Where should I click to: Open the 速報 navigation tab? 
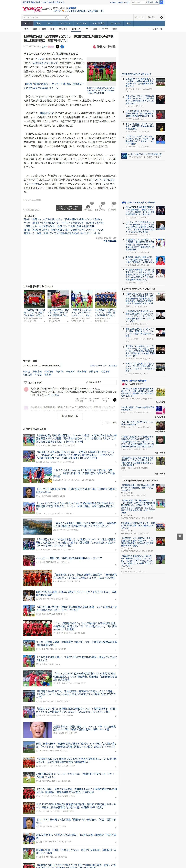(x=38, y=24)
